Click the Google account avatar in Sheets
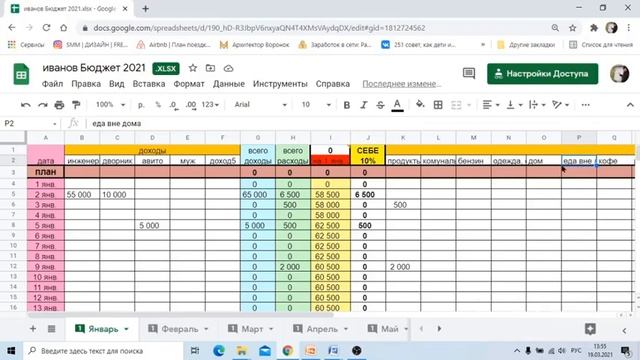The height and width of the screenshot is (360, 640). click(x=620, y=74)
